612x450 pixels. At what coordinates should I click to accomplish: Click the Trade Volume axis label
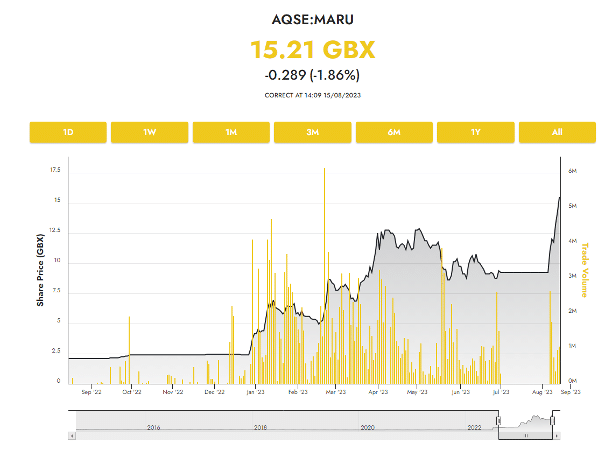point(584,271)
